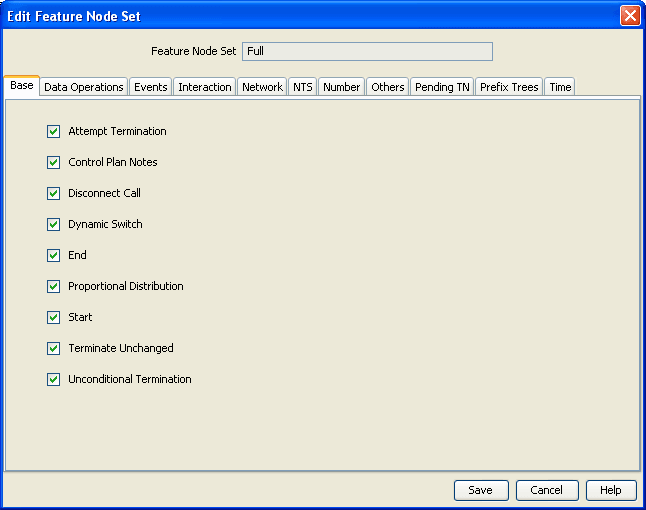Click the Feature Node Set field
Screen dimensions: 646x510
click(367, 51)
